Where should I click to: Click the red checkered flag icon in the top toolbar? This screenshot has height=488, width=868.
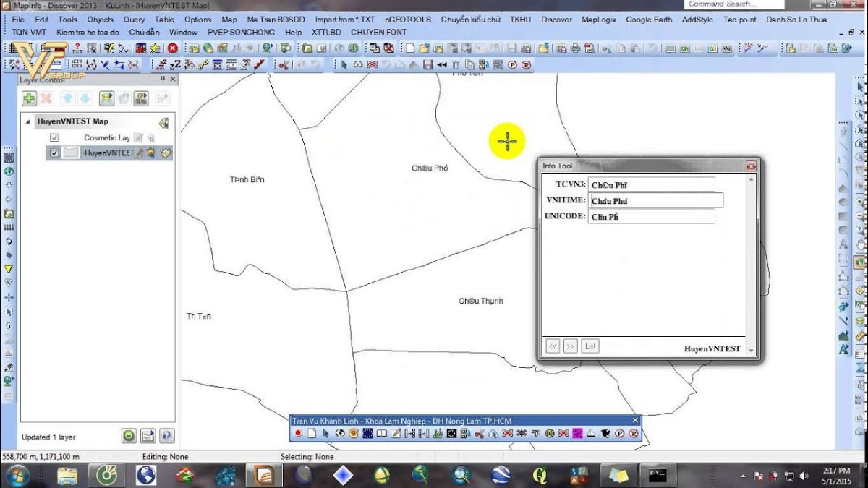140,48
